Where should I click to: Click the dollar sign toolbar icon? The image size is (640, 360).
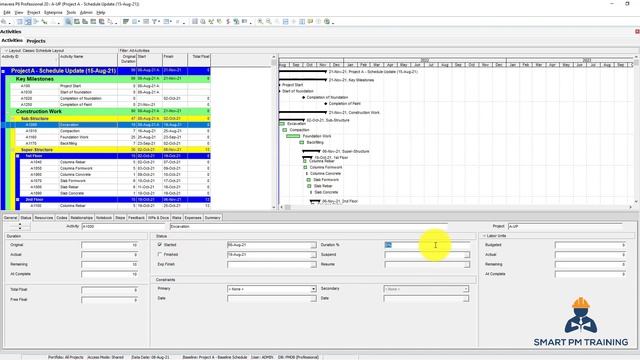tap(228, 22)
